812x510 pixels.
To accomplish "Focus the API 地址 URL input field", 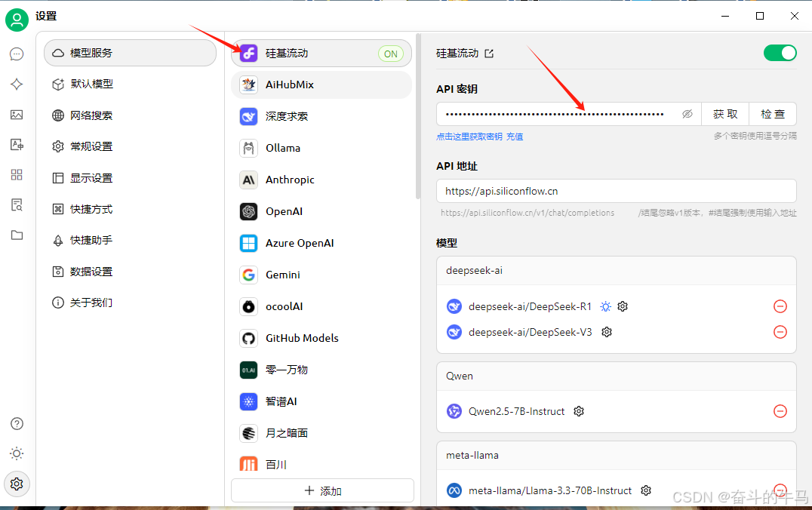I will coord(617,191).
